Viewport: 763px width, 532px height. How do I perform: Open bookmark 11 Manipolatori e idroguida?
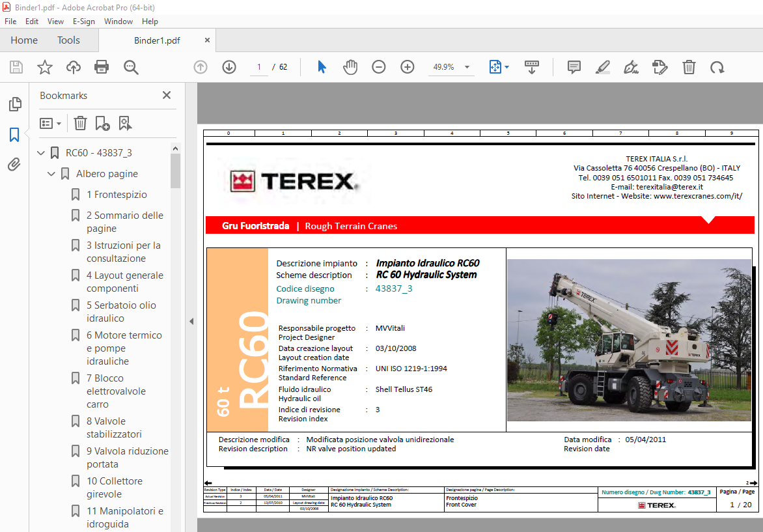[x=124, y=518]
